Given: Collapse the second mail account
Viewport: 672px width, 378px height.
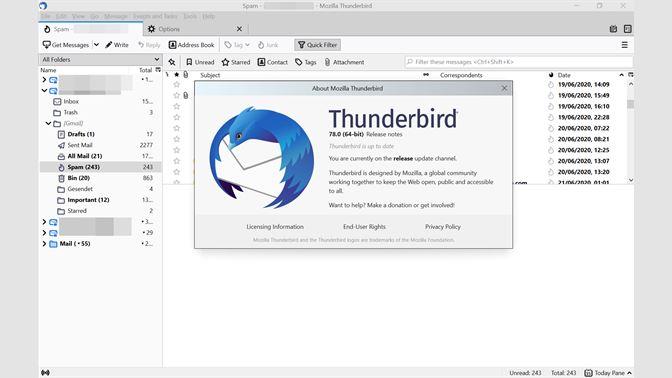Looking at the screenshot, I should click(x=44, y=90).
